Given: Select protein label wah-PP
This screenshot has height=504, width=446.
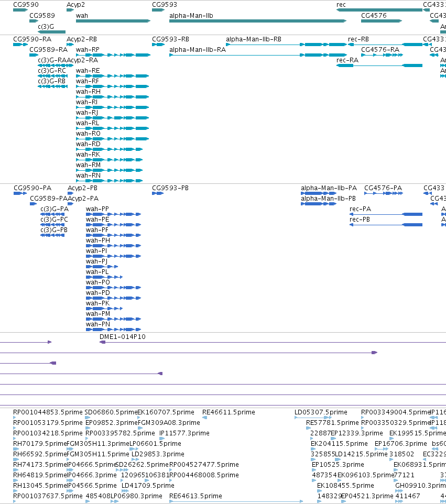Looking at the screenshot, I should pos(97,209).
